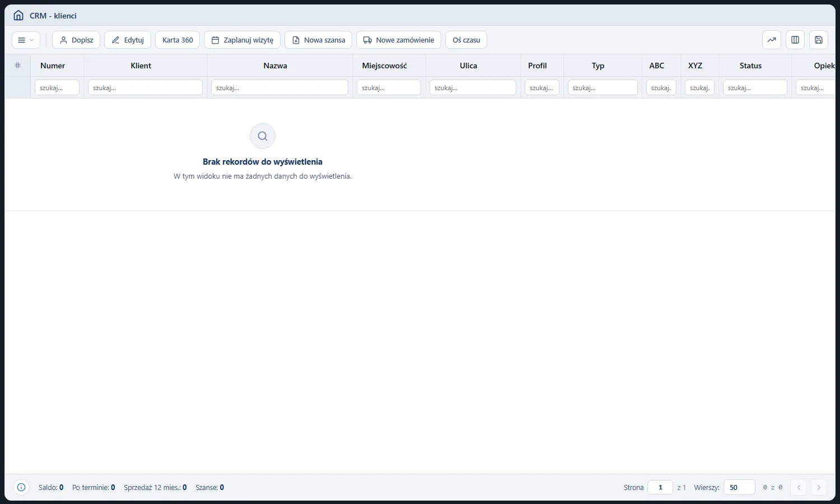
Task: Go to previous page arrow
Action: tap(799, 487)
